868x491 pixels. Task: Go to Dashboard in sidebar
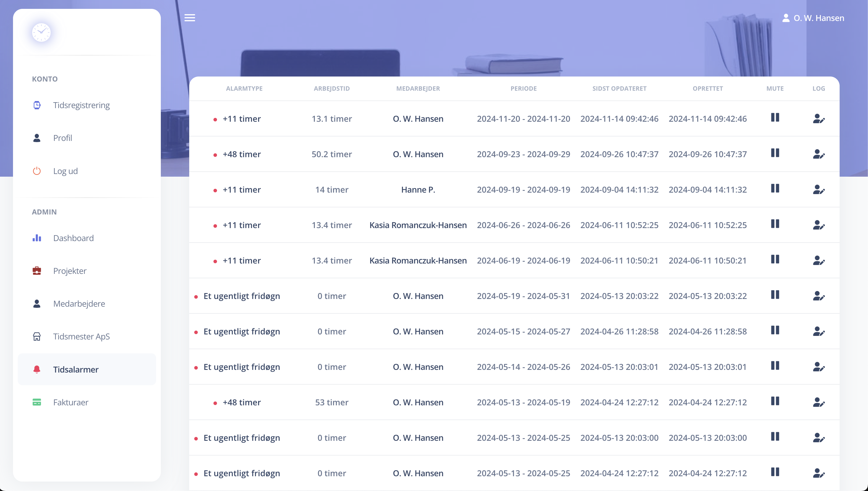(x=73, y=238)
